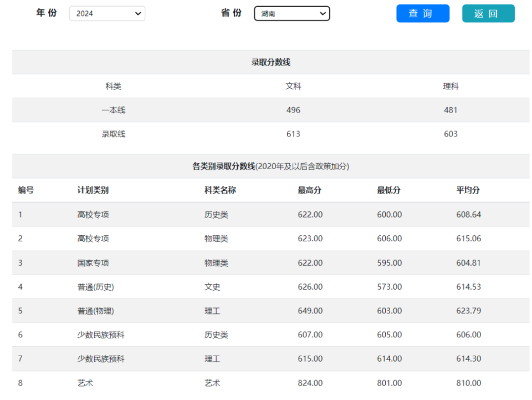This screenshot has height=400, width=532.
Task: Click the lowest score 600.00
Action: click(x=390, y=215)
